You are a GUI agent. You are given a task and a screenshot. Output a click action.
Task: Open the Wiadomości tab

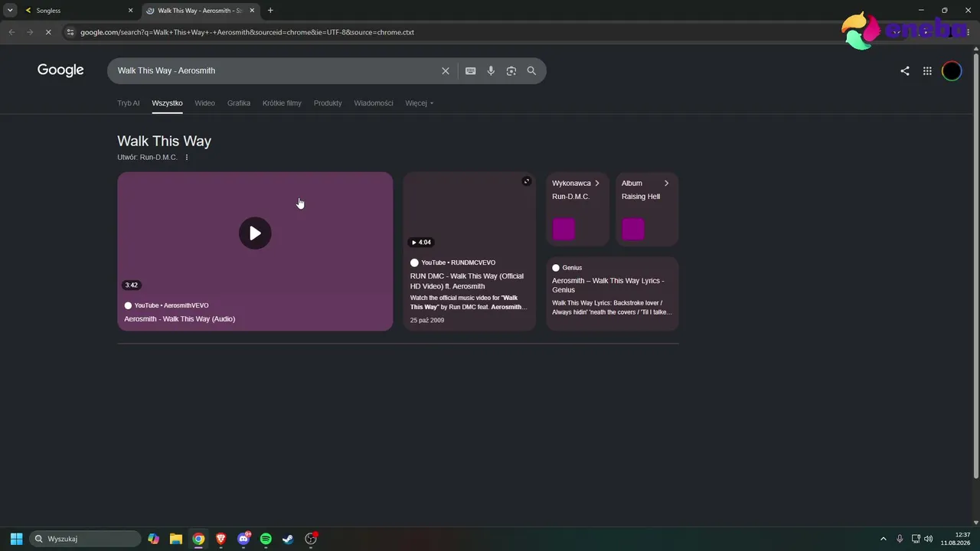tap(374, 103)
